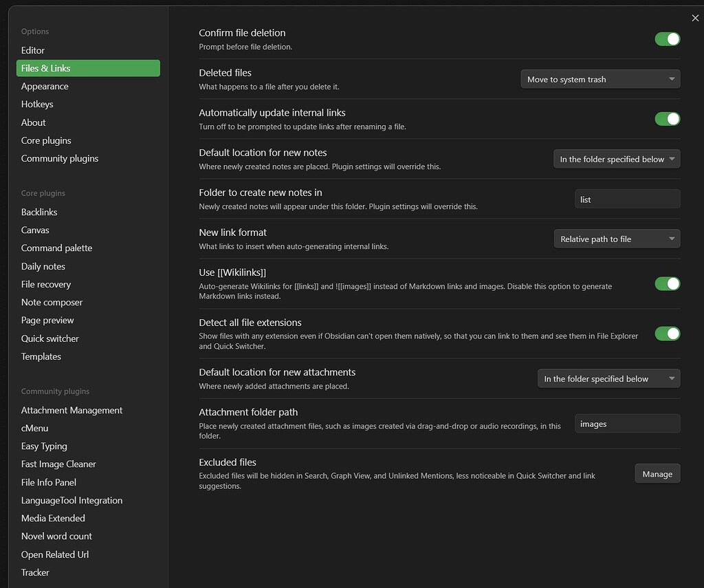
Task: Open the Deleted files dropdown
Action: click(599, 79)
